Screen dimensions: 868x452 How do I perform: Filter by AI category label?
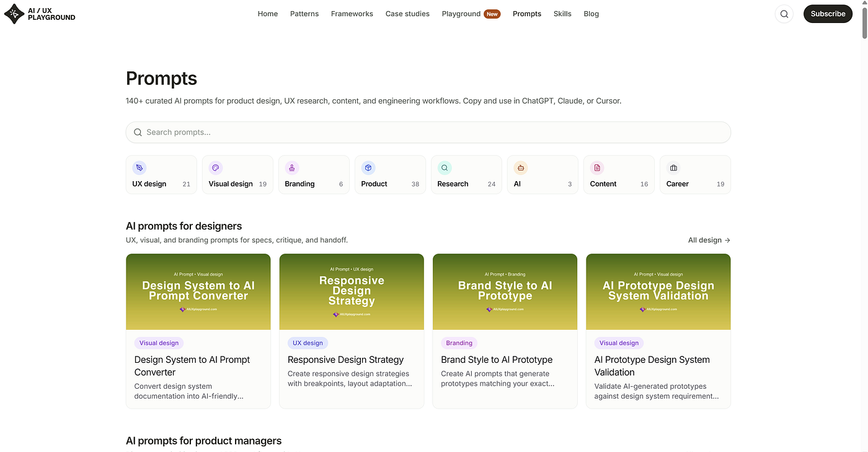click(517, 184)
